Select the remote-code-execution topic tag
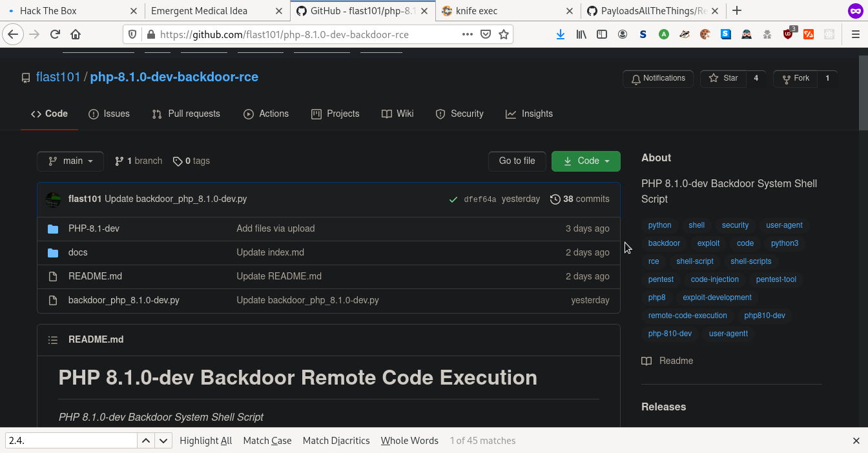This screenshot has width=868, height=453. (x=688, y=316)
